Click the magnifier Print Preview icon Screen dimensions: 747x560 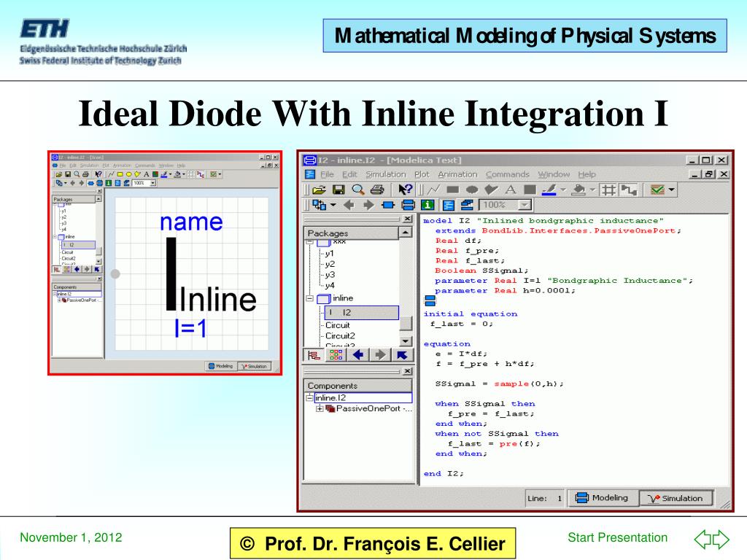(357, 190)
